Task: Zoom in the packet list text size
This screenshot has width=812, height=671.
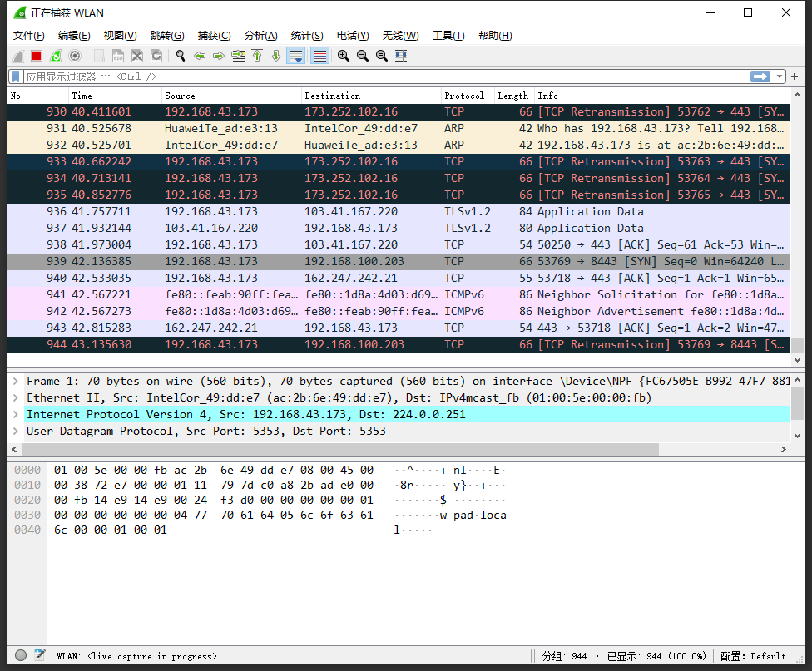Action: (342, 55)
